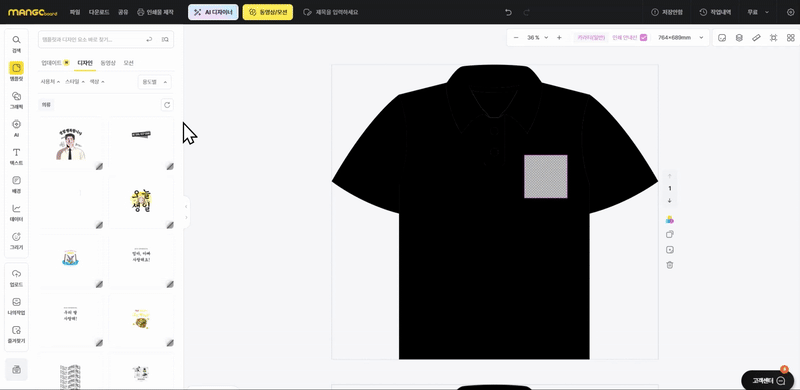Open the 파일 menu

tap(75, 12)
